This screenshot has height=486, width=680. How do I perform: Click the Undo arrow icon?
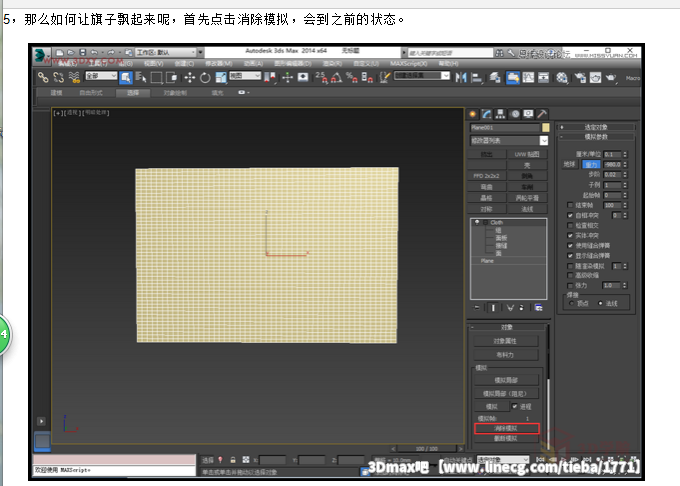pyautogui.click(x=94, y=52)
